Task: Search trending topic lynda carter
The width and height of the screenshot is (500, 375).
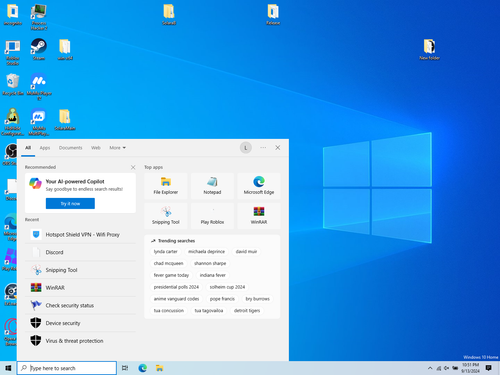Action: coord(166,251)
